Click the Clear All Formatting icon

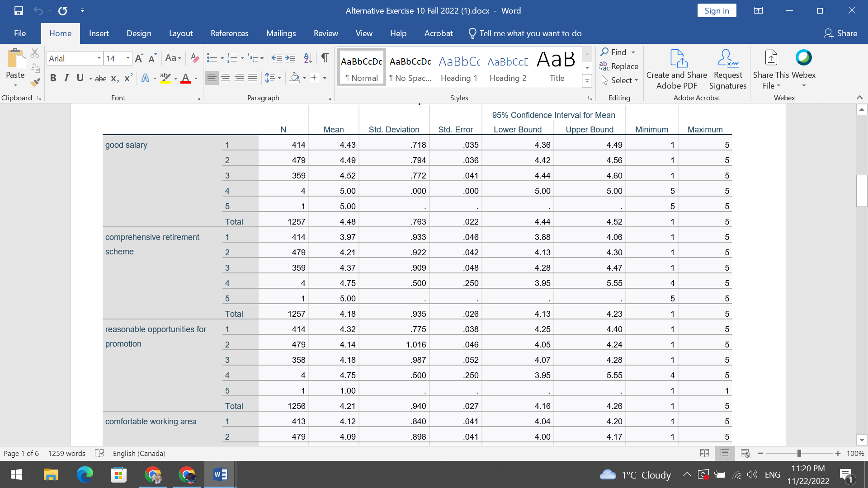(195, 58)
